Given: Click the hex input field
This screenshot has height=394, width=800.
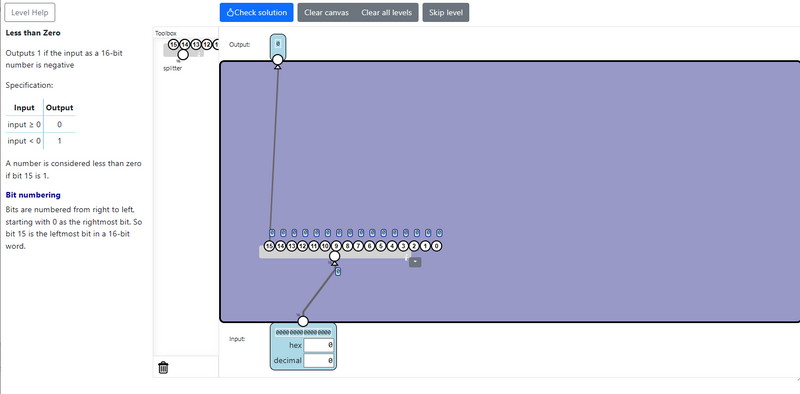Looking at the screenshot, I should click(319, 346).
